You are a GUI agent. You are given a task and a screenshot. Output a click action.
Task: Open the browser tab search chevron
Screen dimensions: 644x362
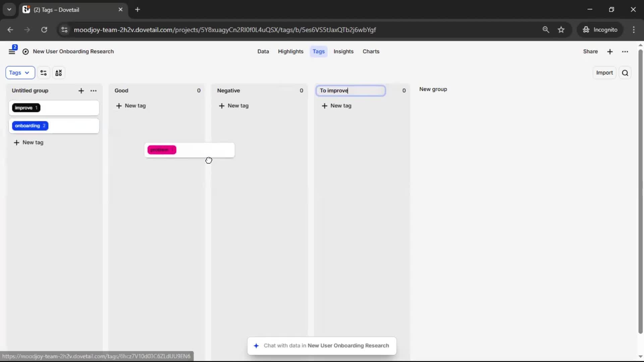(x=9, y=9)
